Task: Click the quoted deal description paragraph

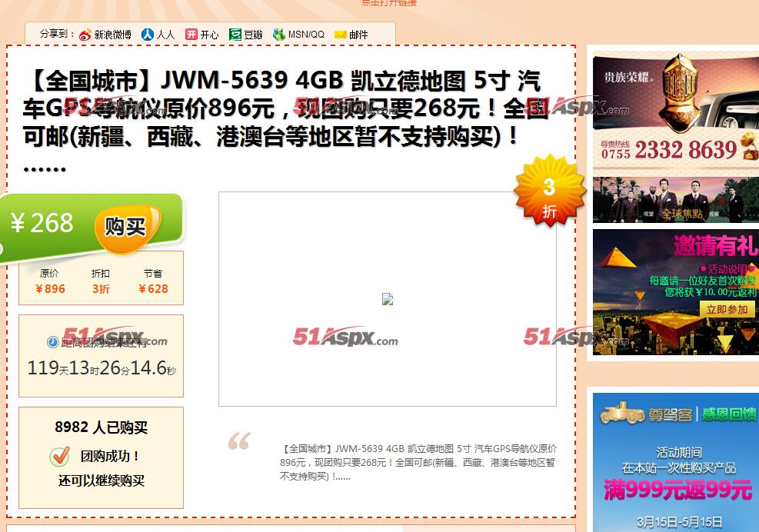Action: 418,462
